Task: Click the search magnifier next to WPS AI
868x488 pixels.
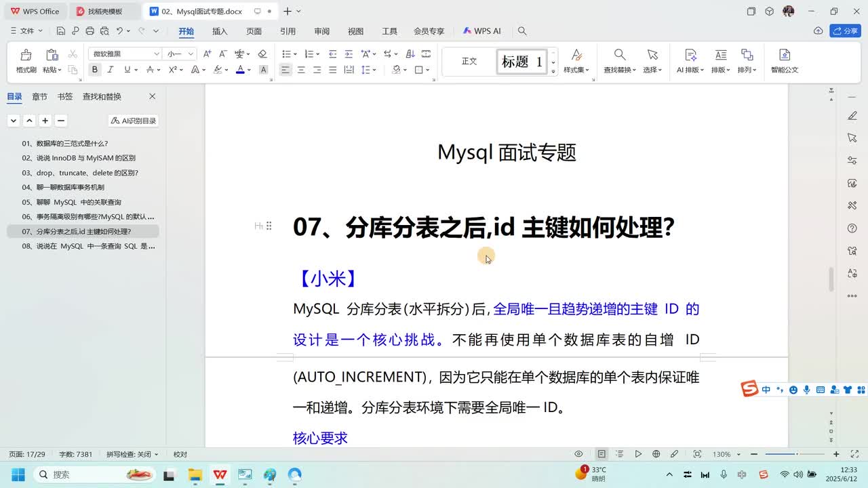Action: [x=522, y=31]
